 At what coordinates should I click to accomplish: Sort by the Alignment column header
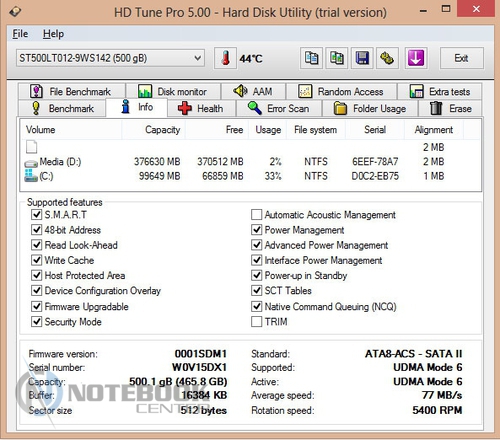(434, 130)
